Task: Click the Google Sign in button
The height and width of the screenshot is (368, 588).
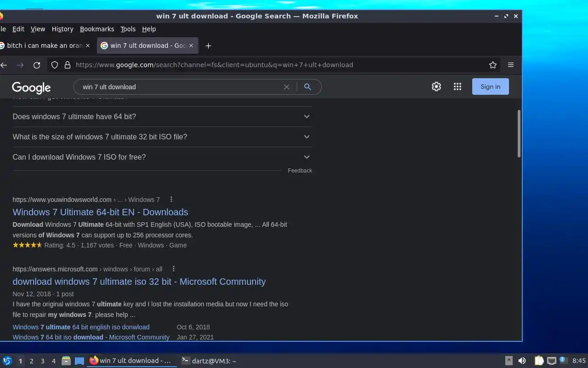Action: (490, 86)
